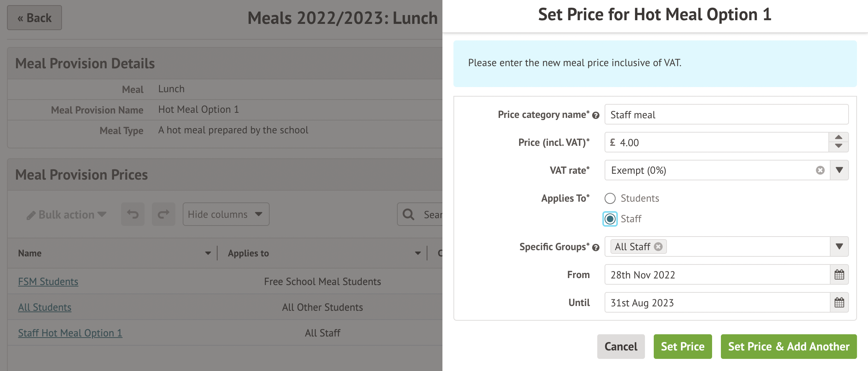Remove the All Staff group tag
Screen dimensions: 868x371
[659, 247]
